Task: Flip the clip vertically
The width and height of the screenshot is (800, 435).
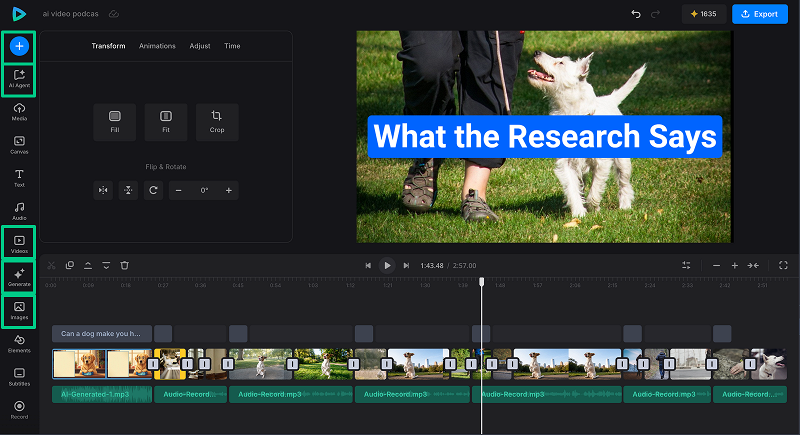Action: click(128, 190)
